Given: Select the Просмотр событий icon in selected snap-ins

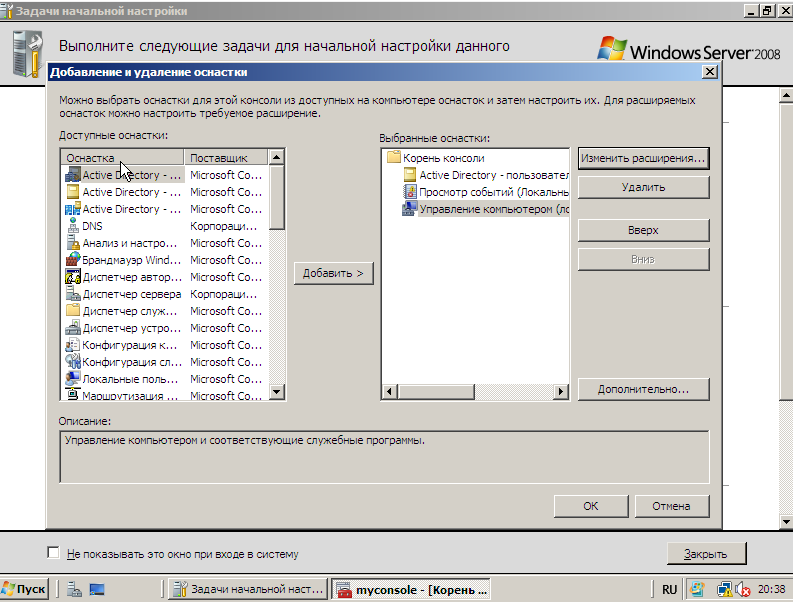Looking at the screenshot, I should pos(410,192).
